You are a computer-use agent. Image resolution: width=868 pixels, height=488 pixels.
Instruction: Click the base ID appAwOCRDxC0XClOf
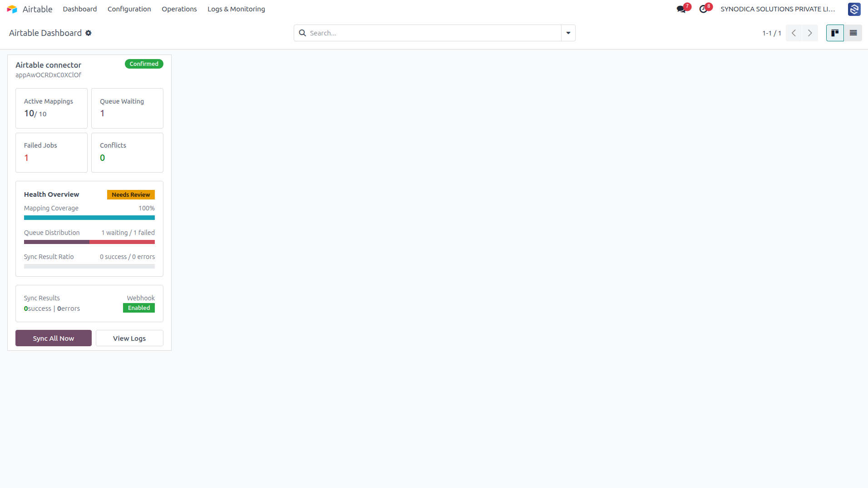pyautogui.click(x=49, y=75)
